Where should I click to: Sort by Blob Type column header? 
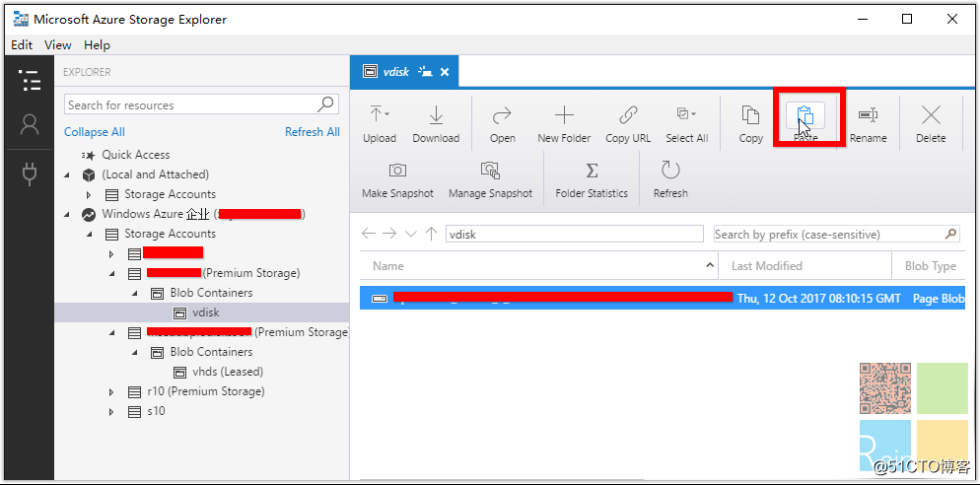[x=930, y=265]
